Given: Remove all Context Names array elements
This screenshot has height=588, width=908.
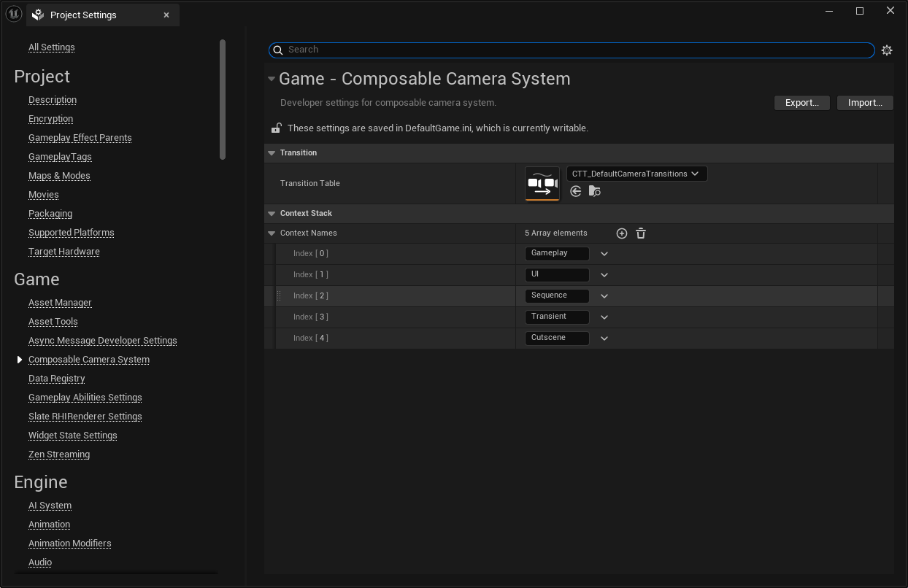Looking at the screenshot, I should point(641,233).
